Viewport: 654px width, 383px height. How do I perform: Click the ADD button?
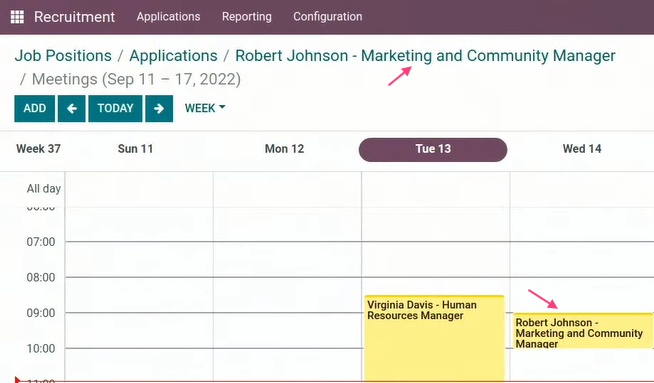35,108
